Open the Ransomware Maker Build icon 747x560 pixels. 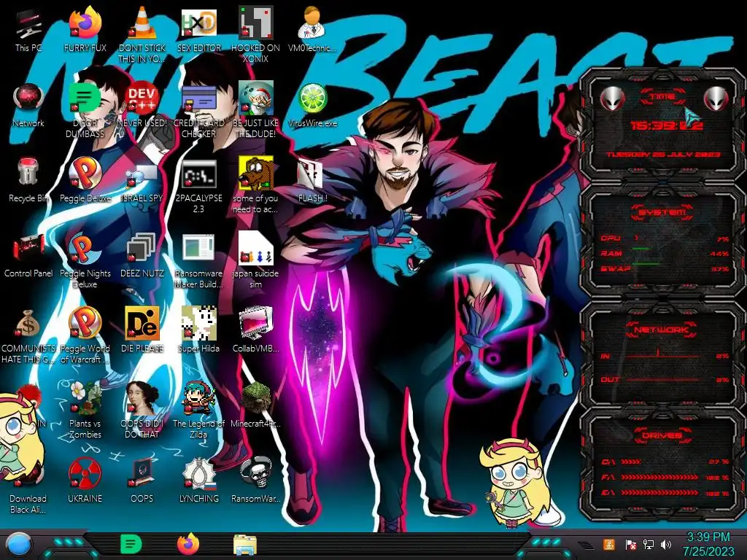coord(198,261)
